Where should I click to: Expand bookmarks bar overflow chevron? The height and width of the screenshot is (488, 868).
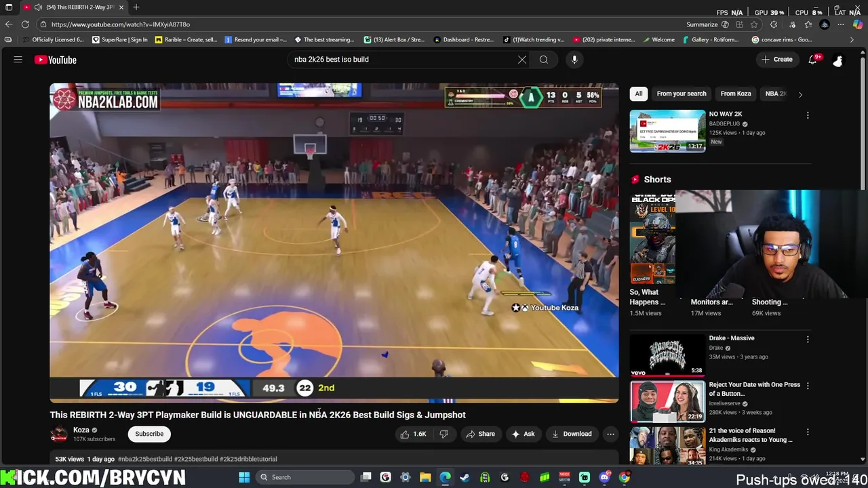pyautogui.click(x=852, y=40)
